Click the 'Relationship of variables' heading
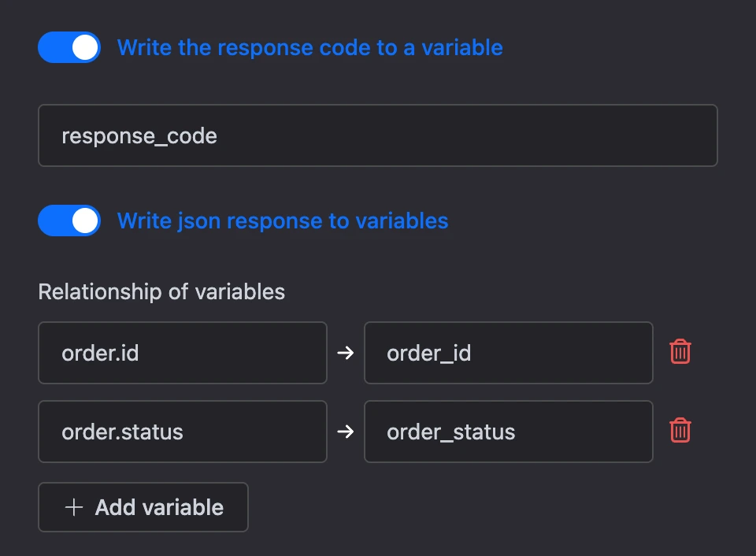 coord(161,291)
